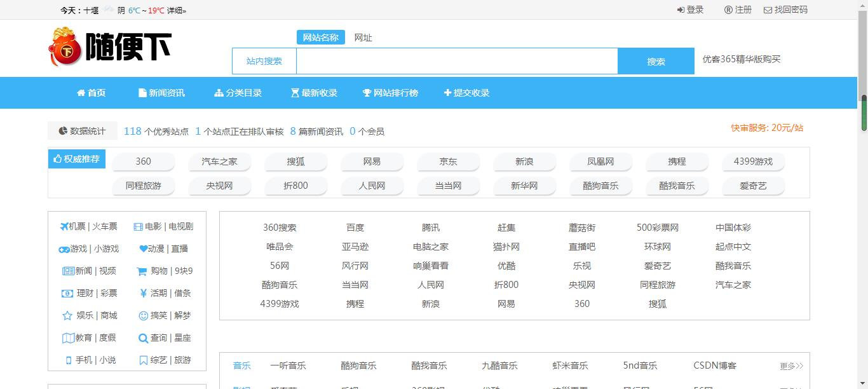Open the 腾讯 site link
The image size is (868, 389).
click(x=431, y=228)
